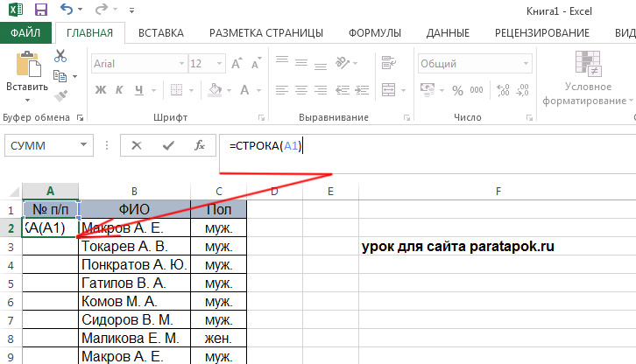Increase font size with large A icon

coord(237,63)
